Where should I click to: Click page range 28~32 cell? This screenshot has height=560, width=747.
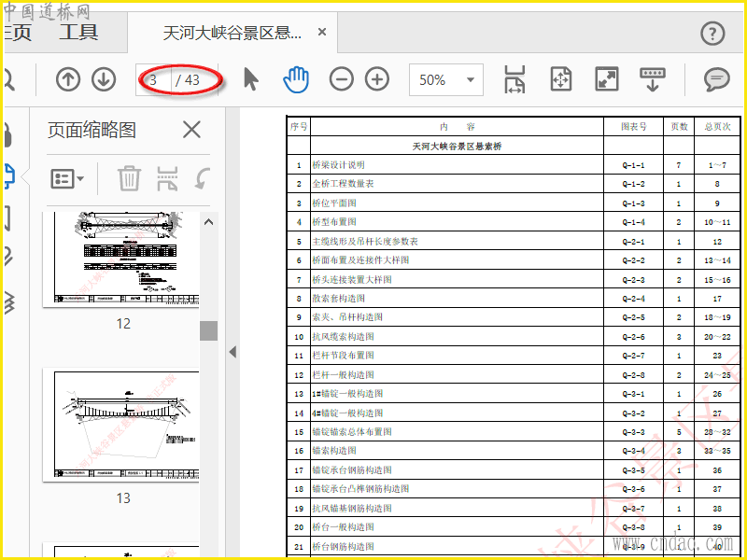717,432
